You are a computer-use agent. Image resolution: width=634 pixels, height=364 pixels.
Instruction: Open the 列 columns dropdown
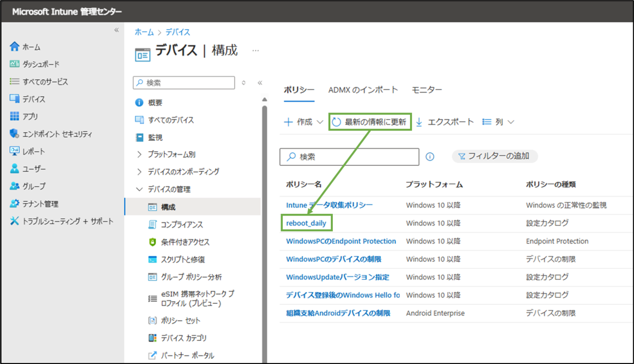tap(498, 122)
